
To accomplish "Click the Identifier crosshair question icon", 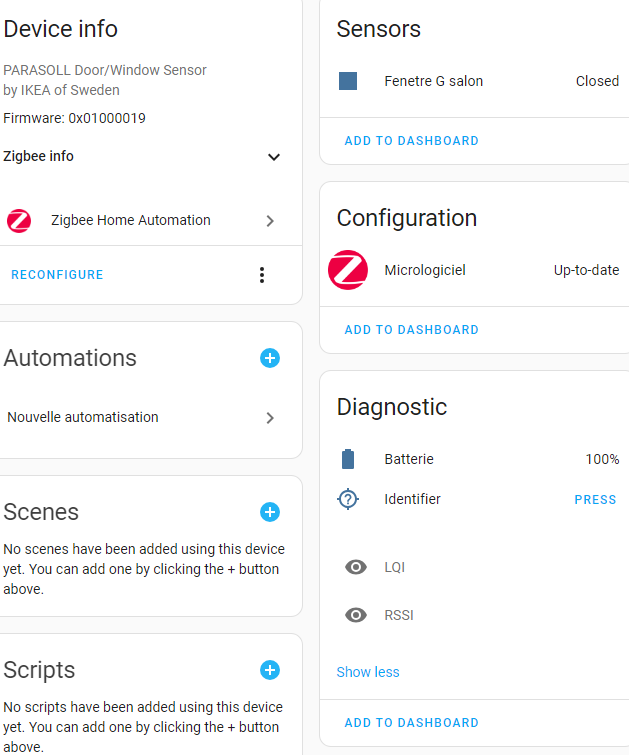I will pos(348,499).
